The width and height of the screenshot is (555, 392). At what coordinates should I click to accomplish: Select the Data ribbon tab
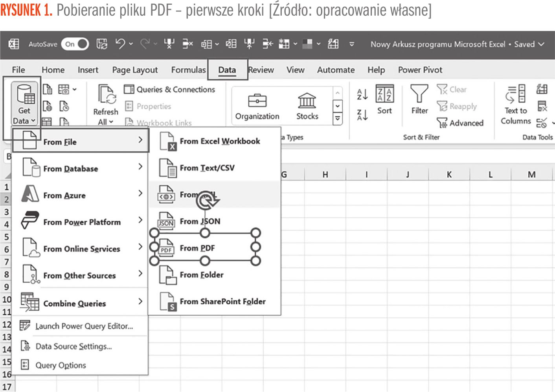click(x=227, y=70)
